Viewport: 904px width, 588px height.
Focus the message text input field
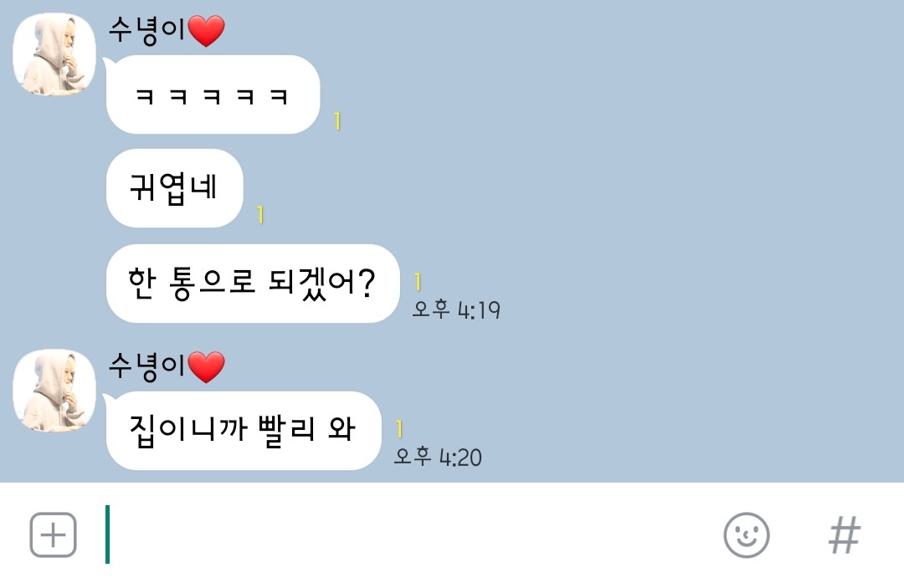(403, 535)
